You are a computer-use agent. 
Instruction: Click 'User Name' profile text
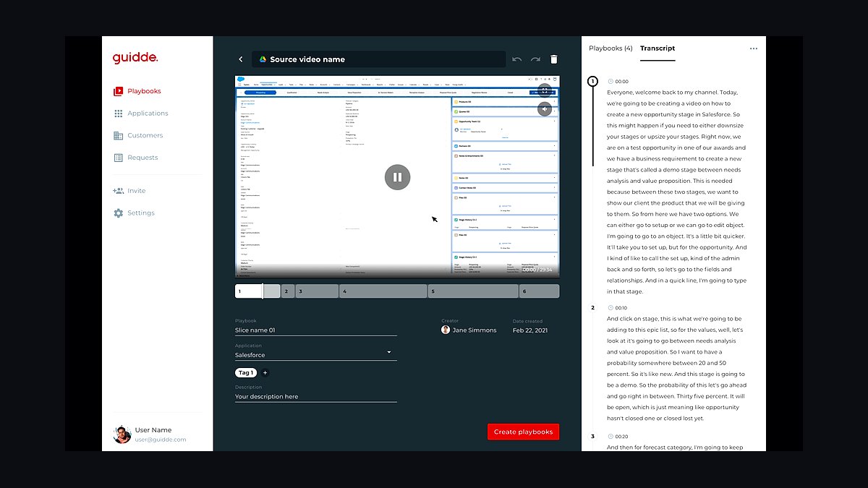click(x=153, y=430)
